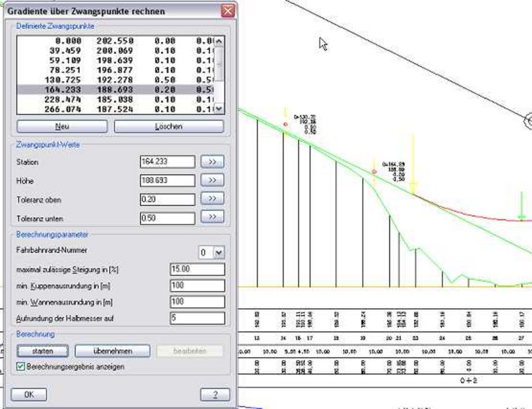Click the übernehmen button

[113, 350]
